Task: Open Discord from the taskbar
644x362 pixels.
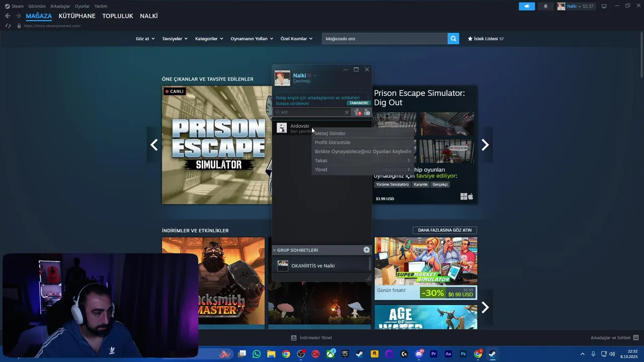Action: (419, 354)
